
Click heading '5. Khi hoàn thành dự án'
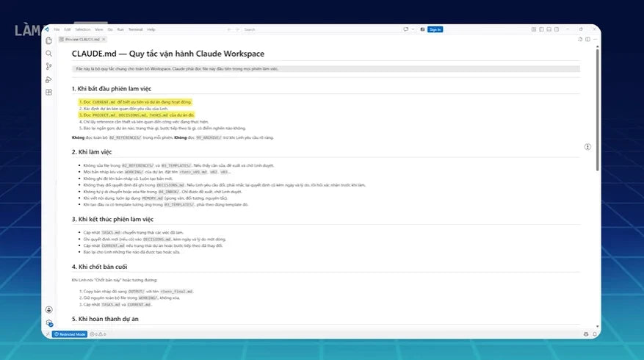click(x=105, y=319)
